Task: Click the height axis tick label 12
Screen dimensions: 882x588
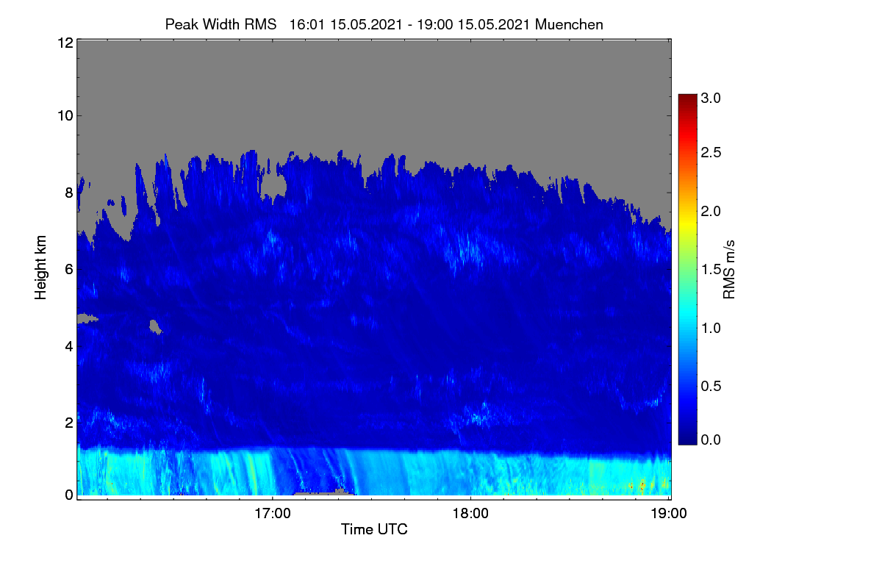Action: [65, 43]
